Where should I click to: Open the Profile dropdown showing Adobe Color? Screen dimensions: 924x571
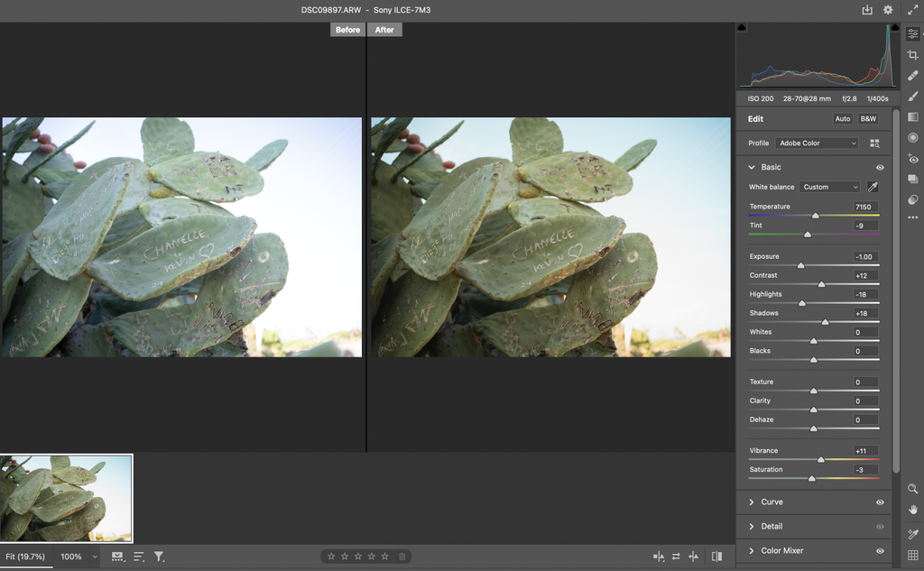click(x=817, y=143)
